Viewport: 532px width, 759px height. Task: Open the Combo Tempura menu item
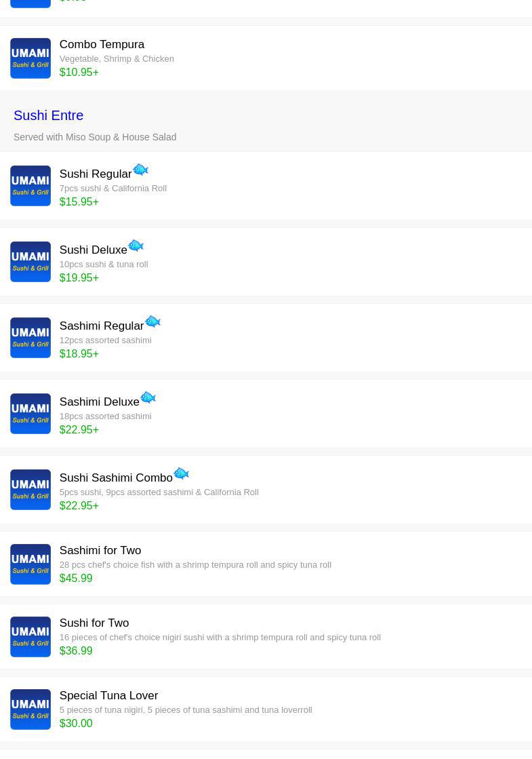pos(266,58)
